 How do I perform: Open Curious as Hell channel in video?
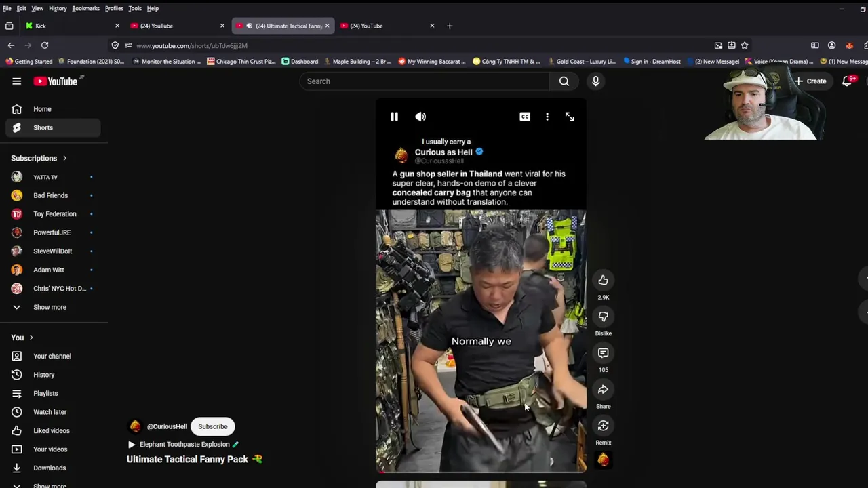click(x=443, y=152)
